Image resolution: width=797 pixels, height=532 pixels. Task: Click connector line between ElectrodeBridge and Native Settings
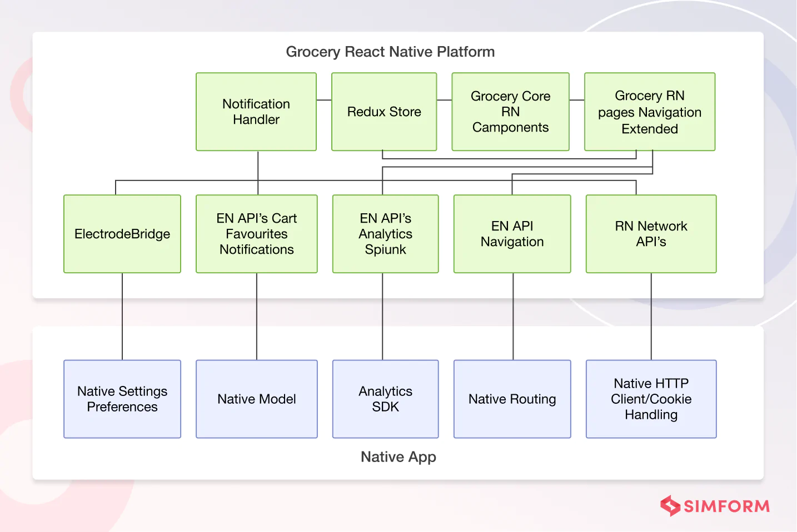(x=122, y=317)
